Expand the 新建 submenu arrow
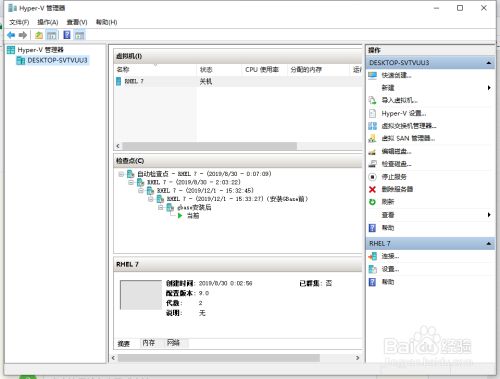 tap(489, 88)
